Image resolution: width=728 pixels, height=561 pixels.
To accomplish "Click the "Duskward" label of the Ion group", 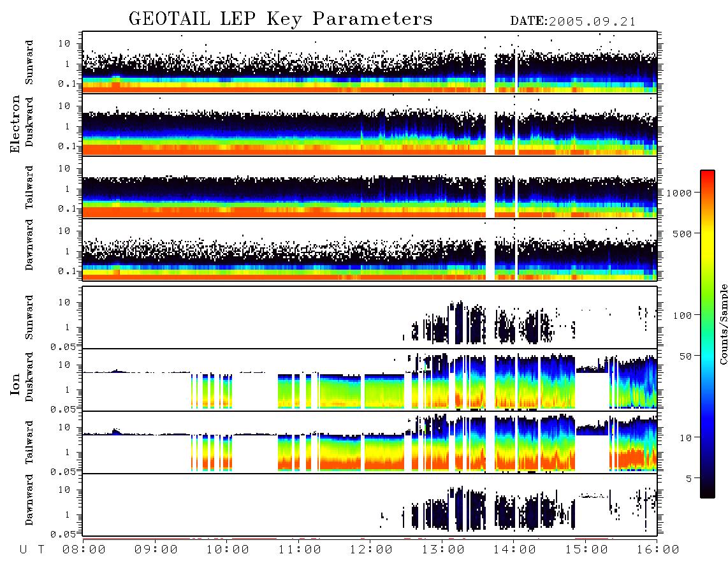I will point(29,377).
